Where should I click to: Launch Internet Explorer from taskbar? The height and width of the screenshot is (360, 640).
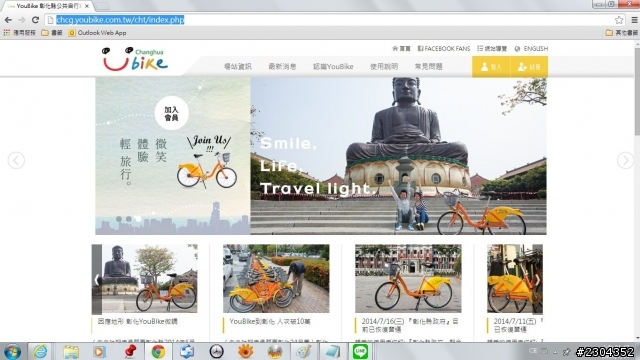click(x=40, y=351)
